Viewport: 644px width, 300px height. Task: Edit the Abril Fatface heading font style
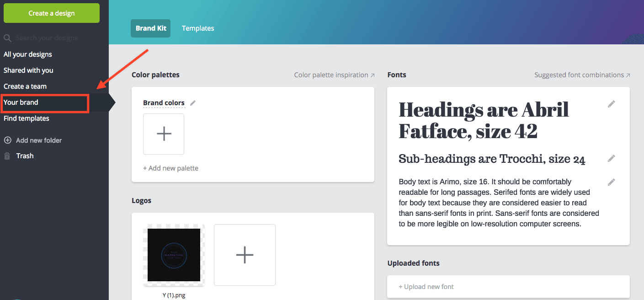(611, 104)
